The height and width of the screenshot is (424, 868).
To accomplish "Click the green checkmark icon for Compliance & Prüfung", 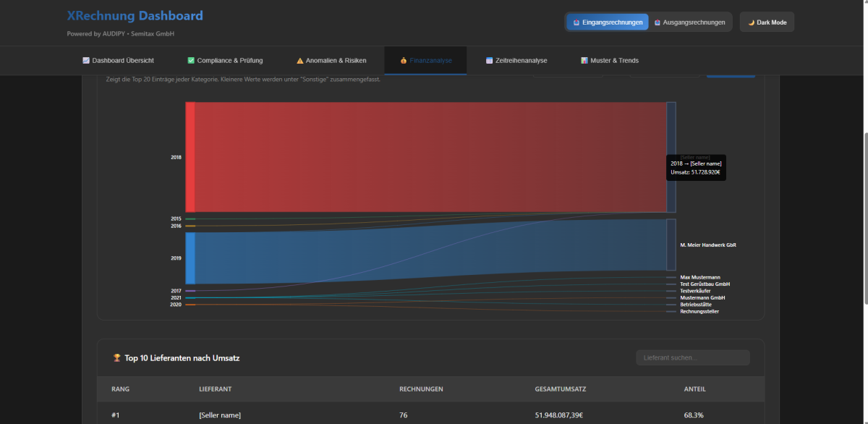I will point(191,61).
